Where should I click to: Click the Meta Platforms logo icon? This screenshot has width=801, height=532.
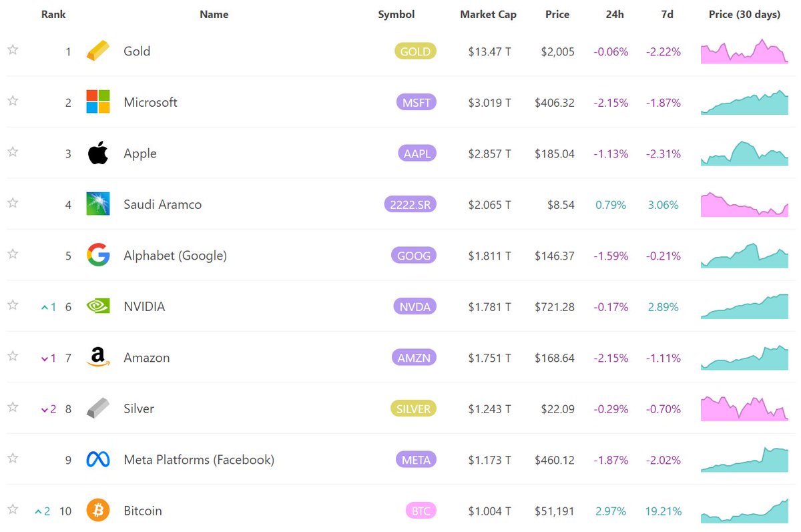[98, 459]
